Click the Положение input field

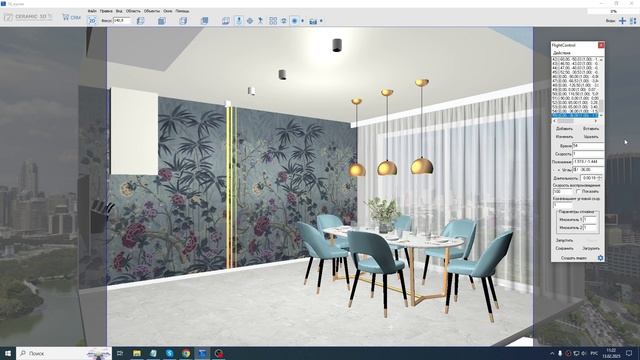(588, 162)
